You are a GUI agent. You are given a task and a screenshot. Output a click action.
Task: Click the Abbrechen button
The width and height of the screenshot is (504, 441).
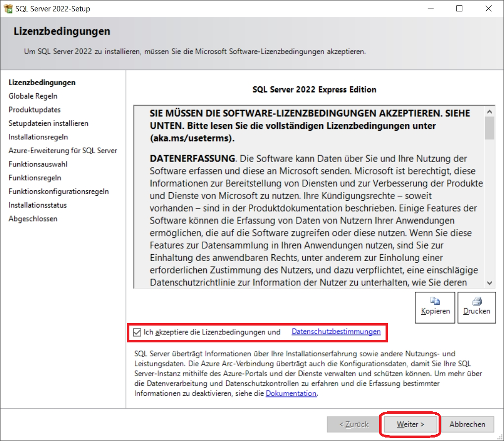click(x=467, y=424)
